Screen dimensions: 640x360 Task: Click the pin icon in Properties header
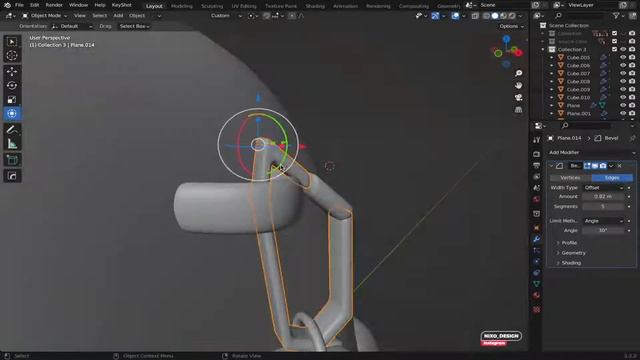(632, 138)
